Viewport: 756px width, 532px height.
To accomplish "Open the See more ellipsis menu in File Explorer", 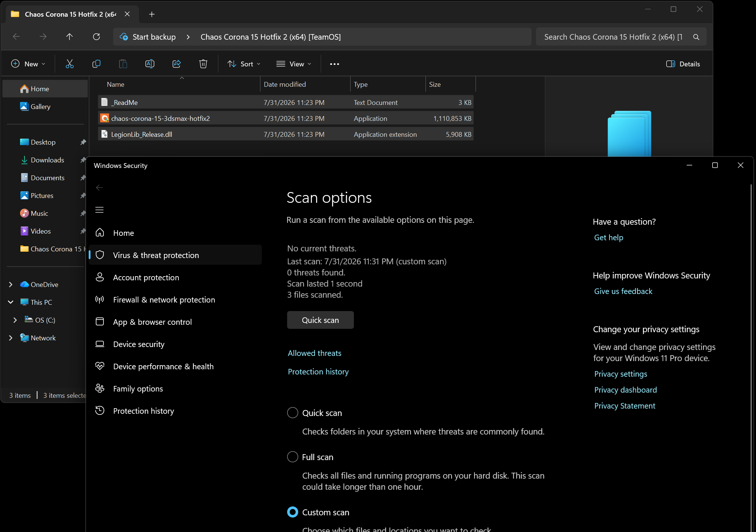I will click(x=335, y=64).
